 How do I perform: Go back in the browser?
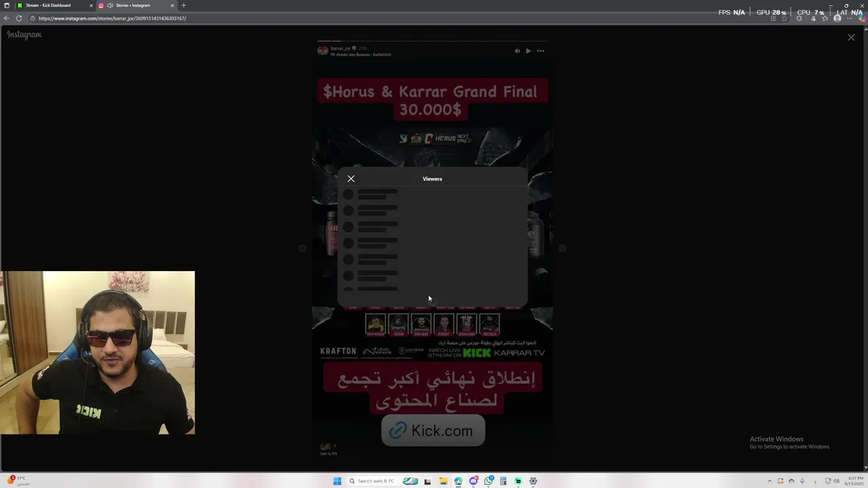(7, 18)
